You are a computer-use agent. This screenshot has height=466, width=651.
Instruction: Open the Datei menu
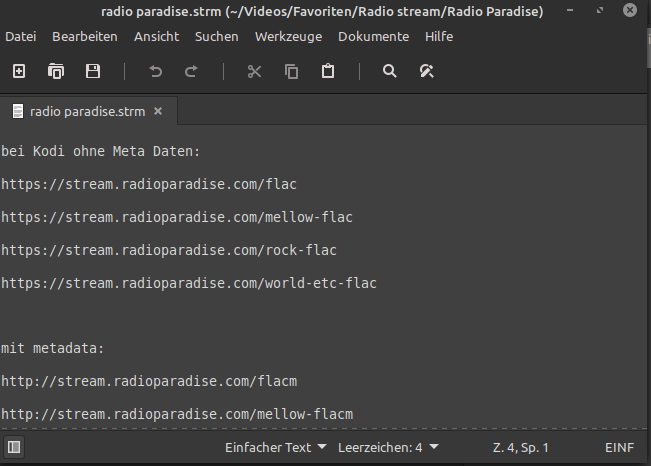tap(21, 37)
